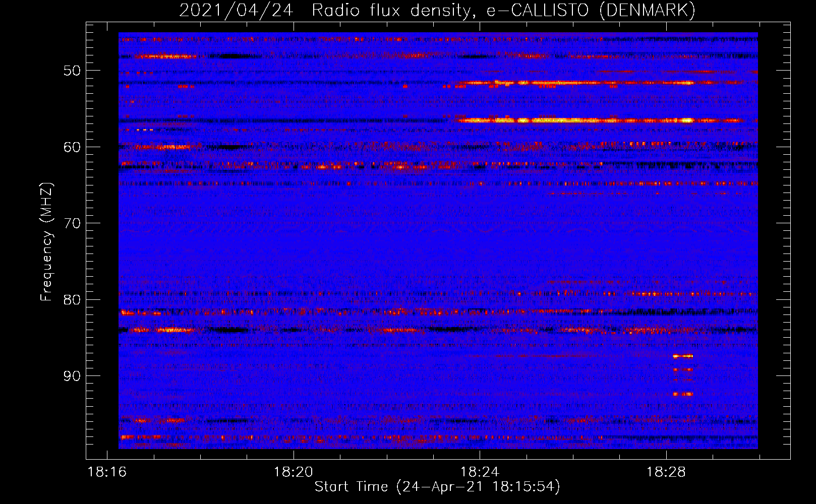816x504 pixels.
Task: Click the 18:28 time tick label
Action: tap(666, 472)
